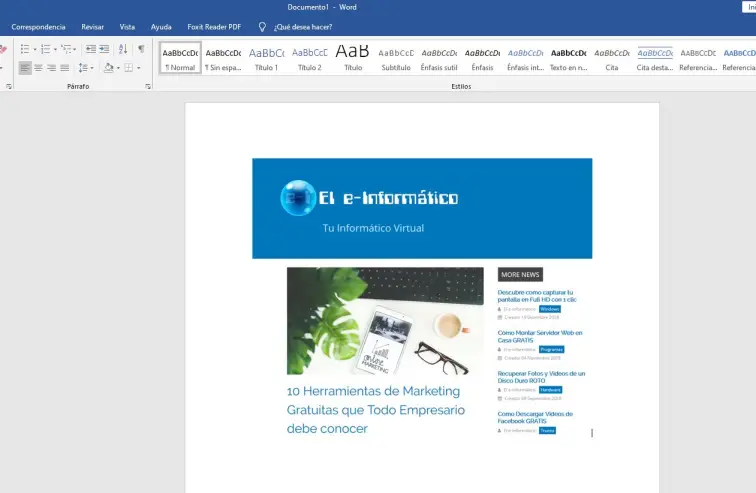Apply a numbered list

click(45, 49)
